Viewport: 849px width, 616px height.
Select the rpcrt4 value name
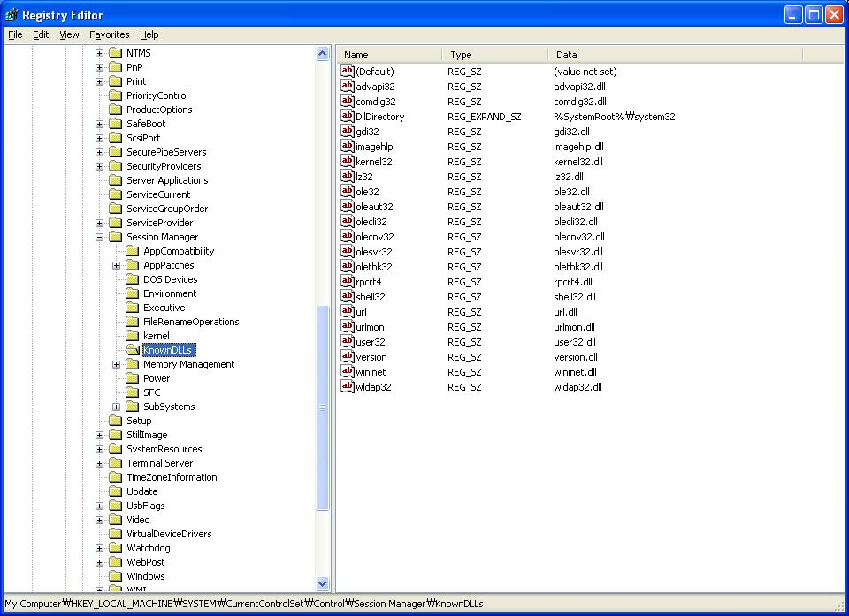click(x=368, y=282)
